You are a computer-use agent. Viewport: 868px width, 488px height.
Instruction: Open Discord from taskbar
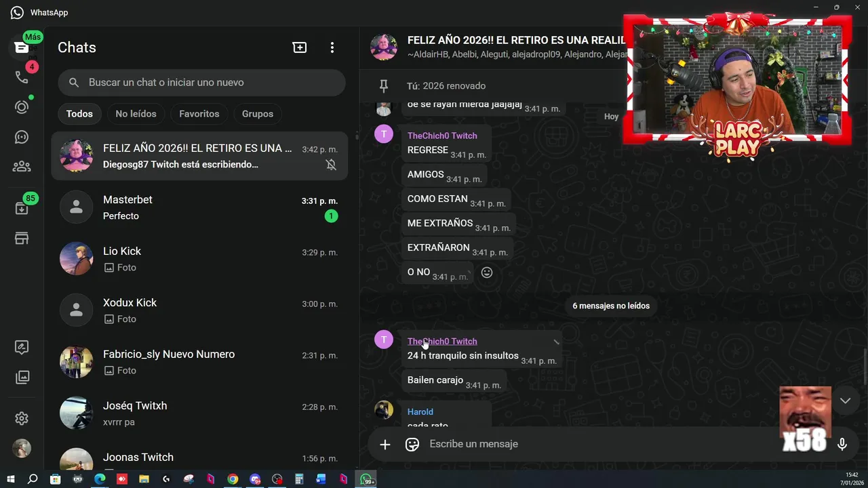click(255, 479)
